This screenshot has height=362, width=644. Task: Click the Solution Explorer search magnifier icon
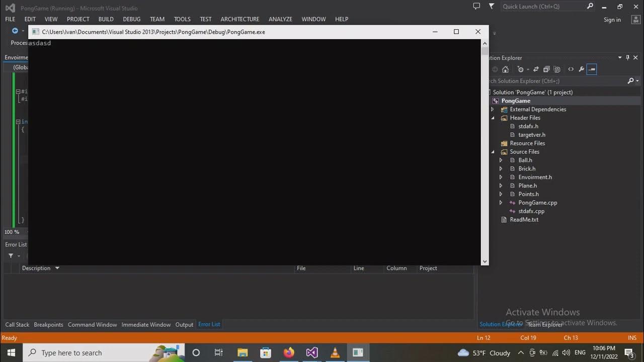tap(631, 81)
